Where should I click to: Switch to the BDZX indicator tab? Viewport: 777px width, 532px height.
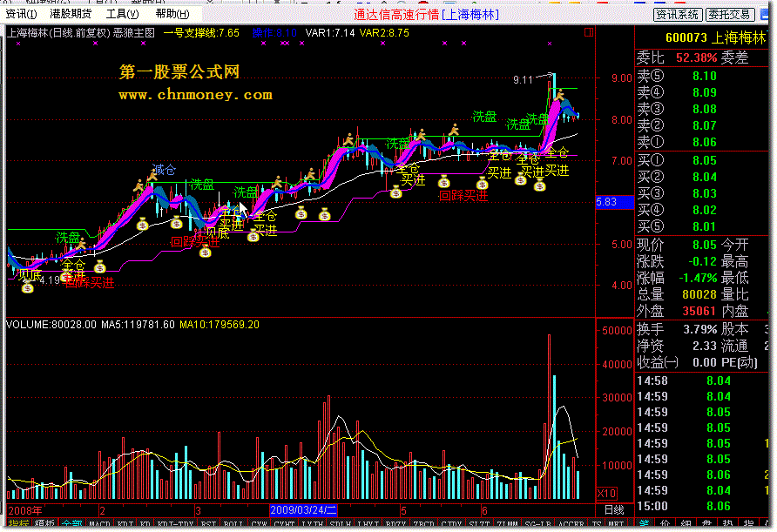[x=396, y=523]
